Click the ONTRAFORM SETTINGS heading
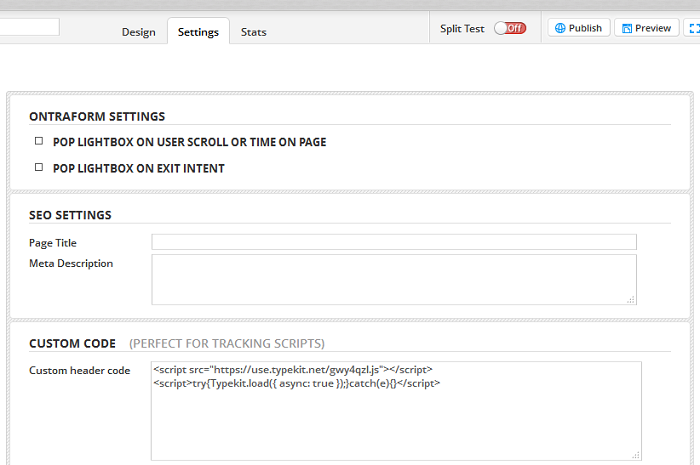700x465 pixels. click(97, 116)
